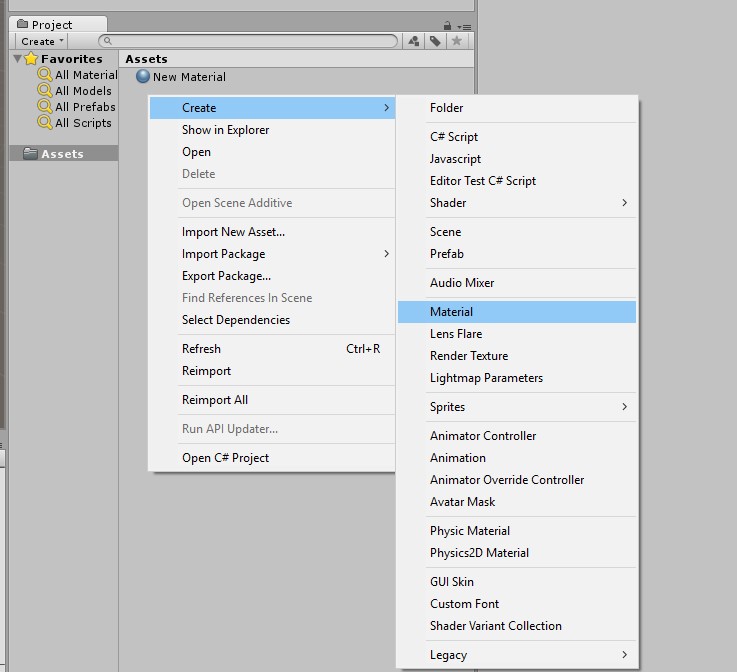Open the Create dropdown in Project toolbar
The image size is (737, 672).
coord(41,41)
